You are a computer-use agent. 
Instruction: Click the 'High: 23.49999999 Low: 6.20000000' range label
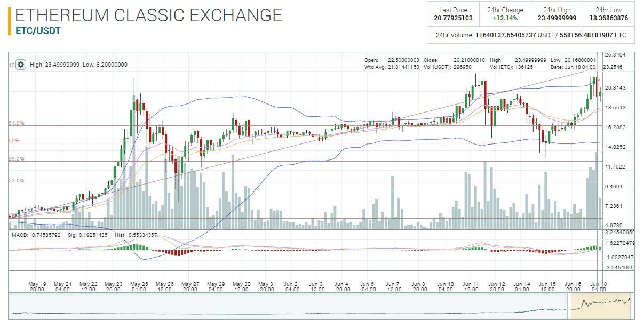tap(79, 65)
